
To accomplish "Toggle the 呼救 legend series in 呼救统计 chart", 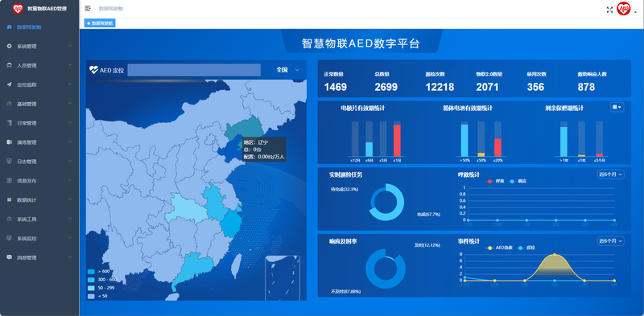I will 494,181.
